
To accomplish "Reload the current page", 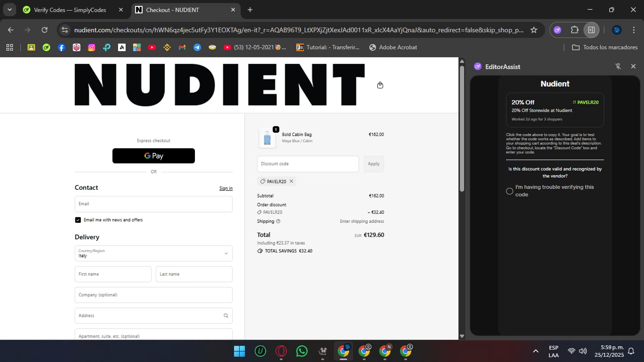I will tap(45, 30).
